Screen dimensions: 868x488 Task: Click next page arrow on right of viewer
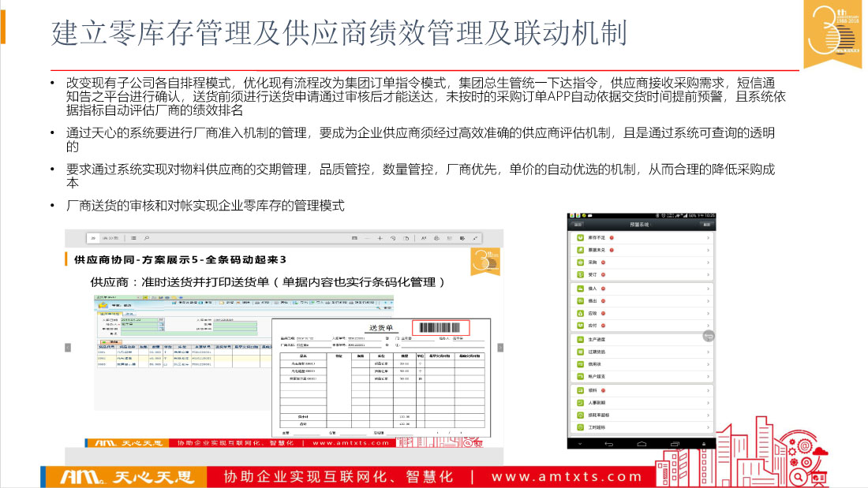[499, 347]
